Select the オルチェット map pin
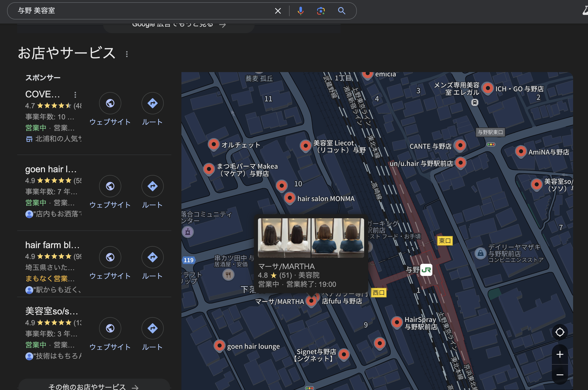The width and height of the screenshot is (588, 390). (214, 145)
